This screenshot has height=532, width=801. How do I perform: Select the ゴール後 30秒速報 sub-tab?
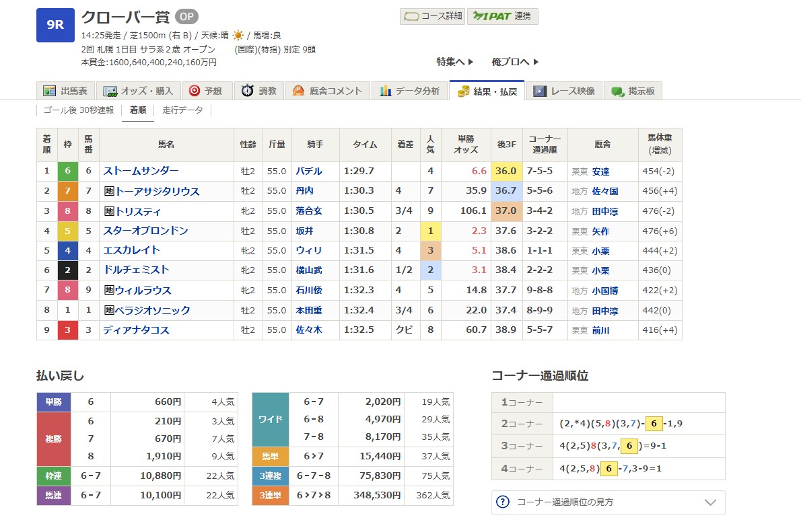pos(79,110)
